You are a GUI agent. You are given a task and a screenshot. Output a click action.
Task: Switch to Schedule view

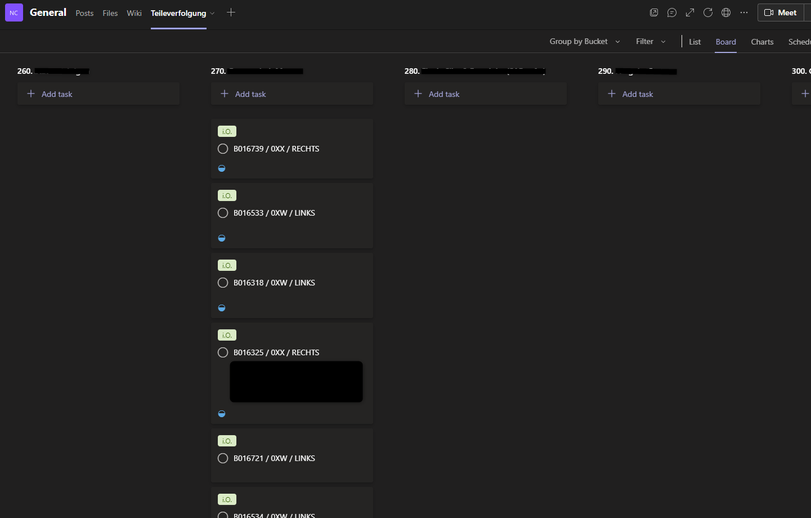pos(799,42)
